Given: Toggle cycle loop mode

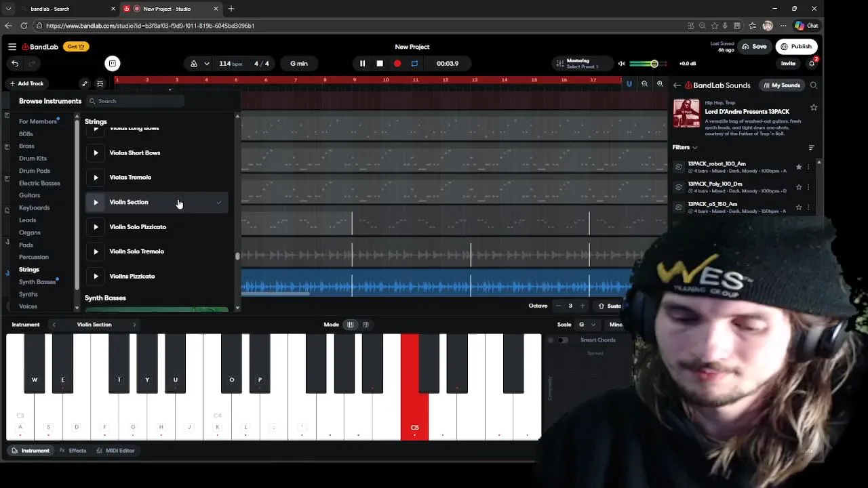Looking at the screenshot, I should coord(414,64).
